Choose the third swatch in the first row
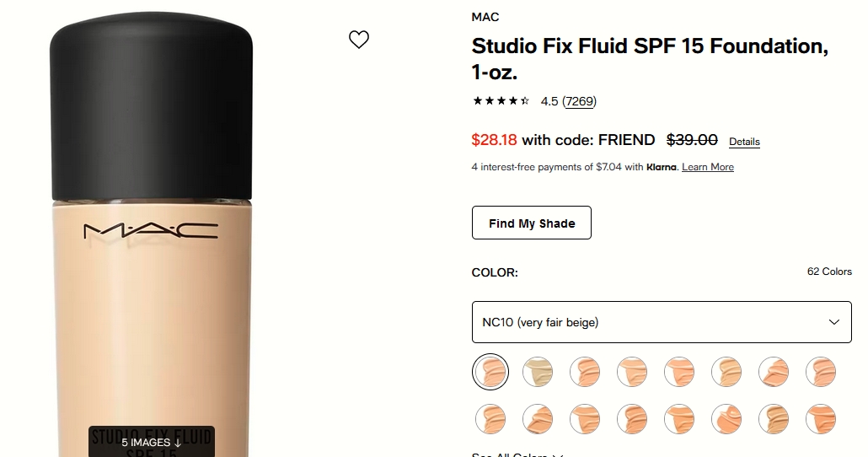 point(585,372)
